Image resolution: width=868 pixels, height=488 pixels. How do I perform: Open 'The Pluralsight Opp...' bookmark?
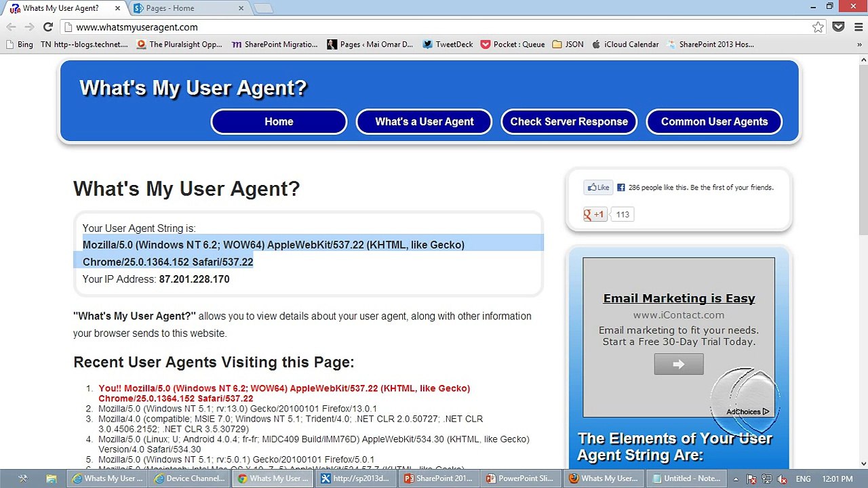[x=179, y=44]
